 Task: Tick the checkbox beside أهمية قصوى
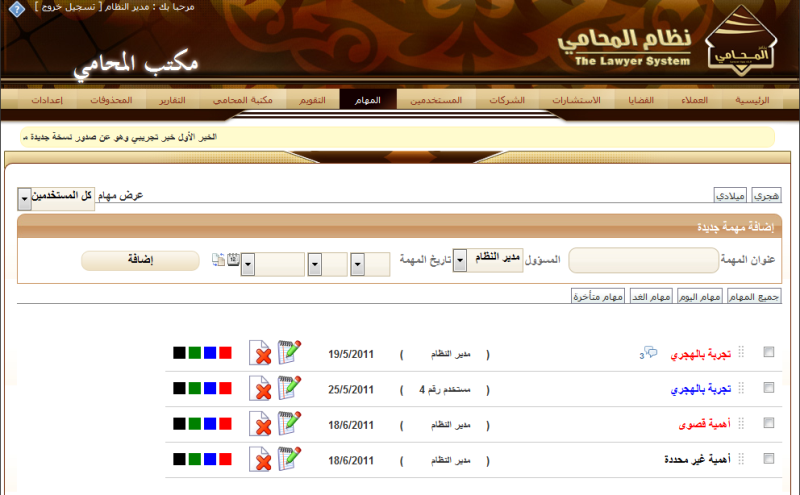pos(768,423)
